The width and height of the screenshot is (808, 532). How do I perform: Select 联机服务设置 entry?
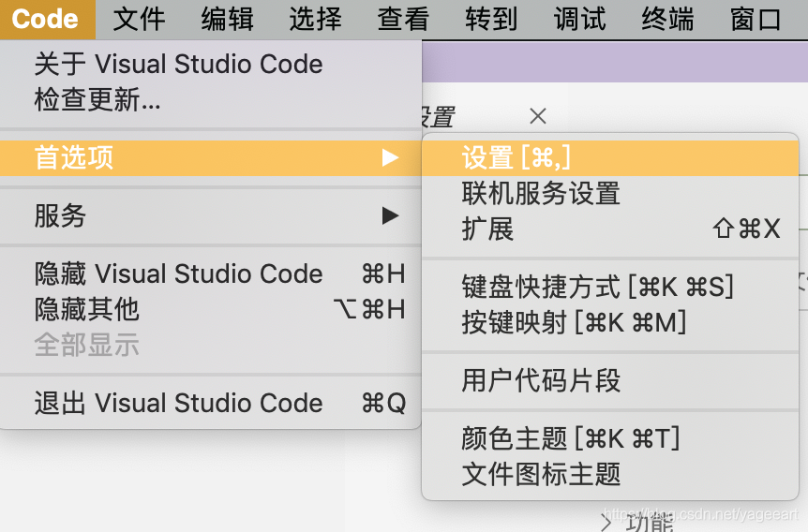tap(610, 193)
